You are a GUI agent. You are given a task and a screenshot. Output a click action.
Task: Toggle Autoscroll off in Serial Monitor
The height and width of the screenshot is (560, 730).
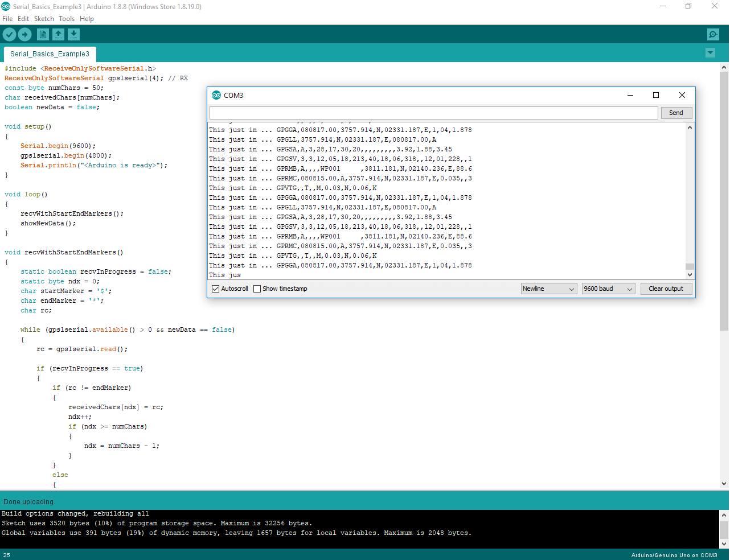pos(215,288)
